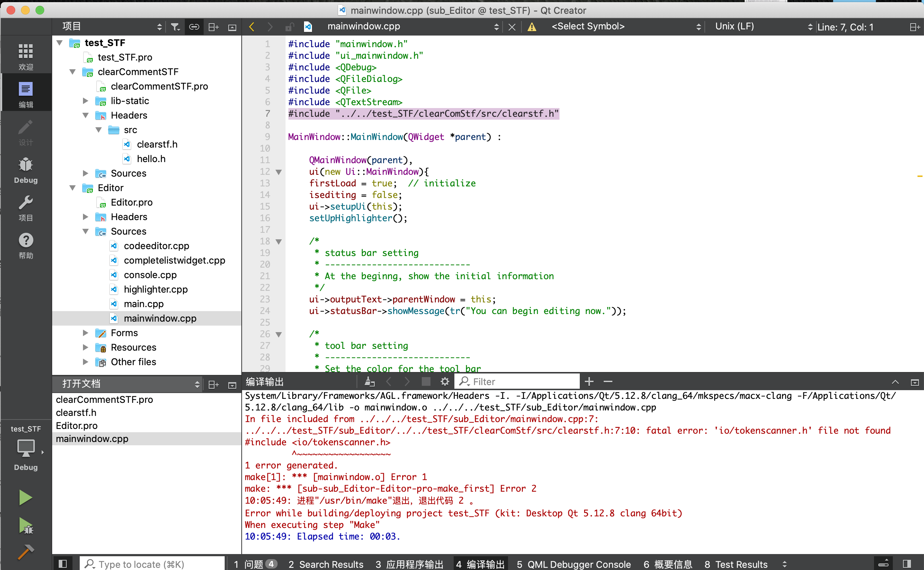This screenshot has height=570, width=924.
Task: Click the filter tree funnel icon
Action: coord(175,26)
